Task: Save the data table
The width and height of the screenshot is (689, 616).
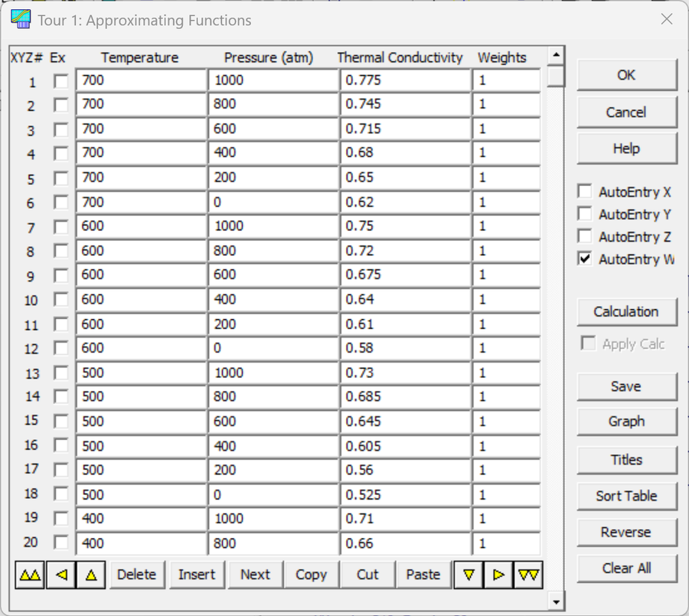Action: pyautogui.click(x=626, y=386)
